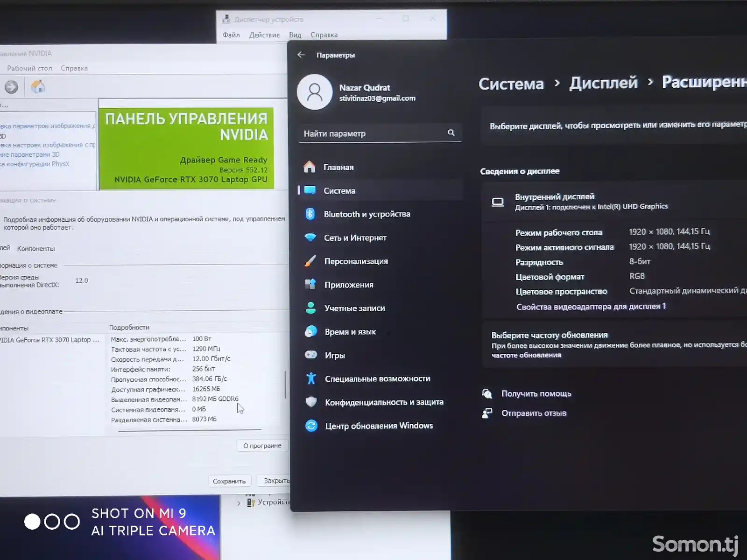Open Справка menu in Device Manager

click(x=324, y=35)
